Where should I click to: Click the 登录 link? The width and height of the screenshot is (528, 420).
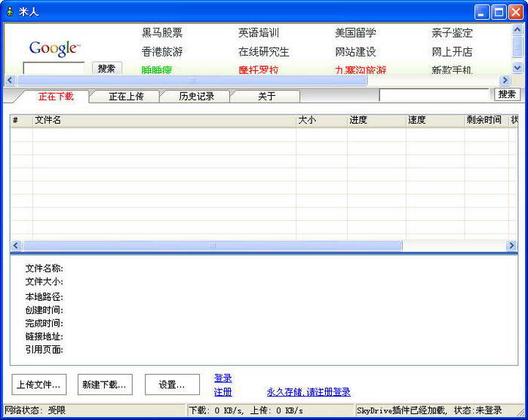[x=223, y=379]
